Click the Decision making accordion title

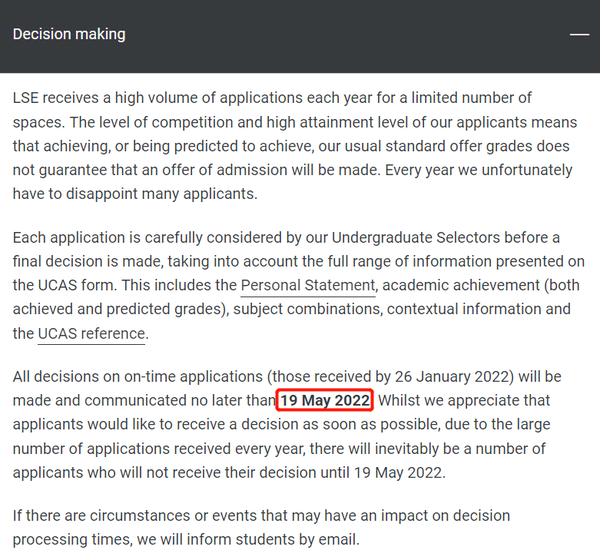[69, 34]
